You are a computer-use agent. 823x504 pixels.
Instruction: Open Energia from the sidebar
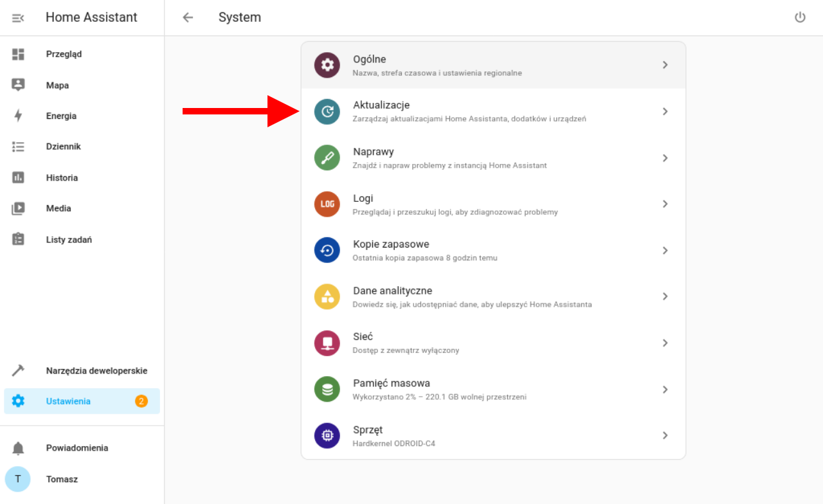tap(61, 116)
